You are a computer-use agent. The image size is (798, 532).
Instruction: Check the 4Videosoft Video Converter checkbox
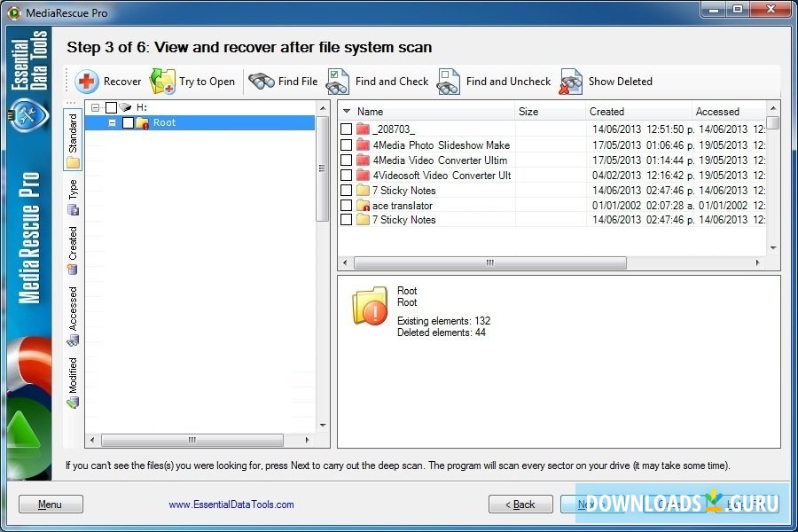(x=346, y=176)
